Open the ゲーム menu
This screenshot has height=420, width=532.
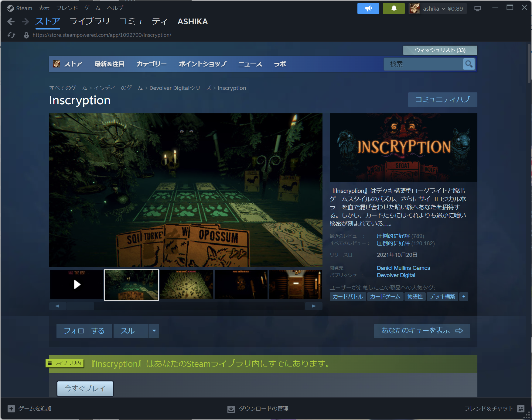click(x=92, y=8)
